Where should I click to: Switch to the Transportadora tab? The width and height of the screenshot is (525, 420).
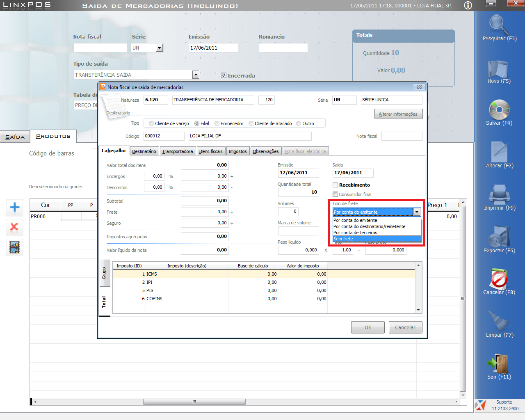[177, 151]
